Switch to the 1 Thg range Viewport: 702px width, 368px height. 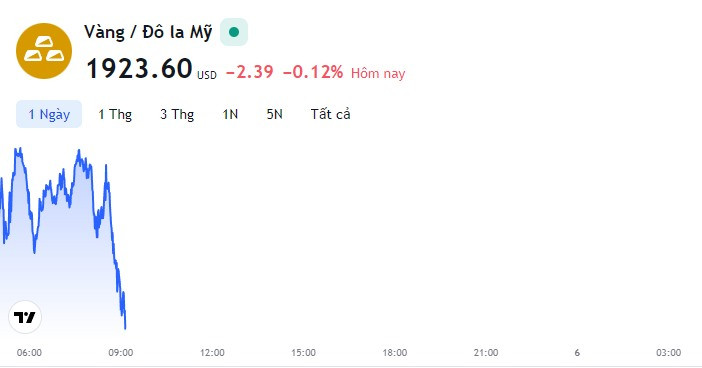[x=115, y=114]
